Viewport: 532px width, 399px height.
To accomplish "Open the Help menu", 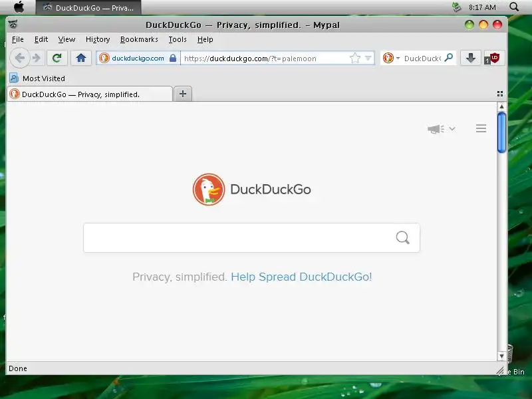I will [x=205, y=39].
